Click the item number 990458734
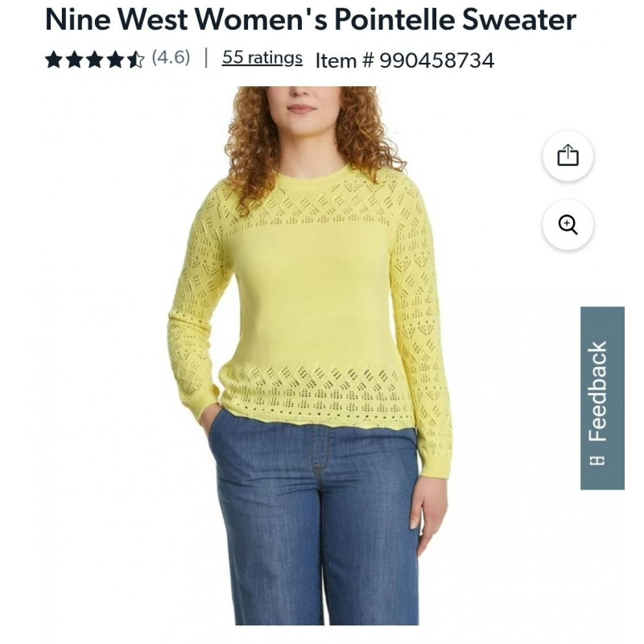This screenshot has height=644, width=644. [x=436, y=61]
